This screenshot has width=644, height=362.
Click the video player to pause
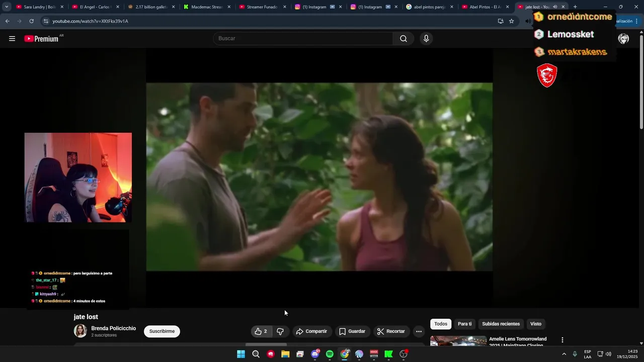[x=319, y=177]
